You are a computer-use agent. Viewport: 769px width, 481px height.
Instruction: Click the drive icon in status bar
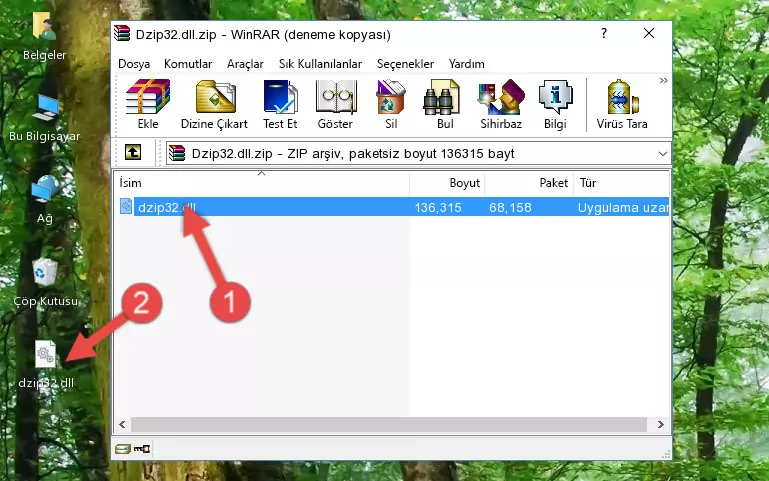point(123,448)
